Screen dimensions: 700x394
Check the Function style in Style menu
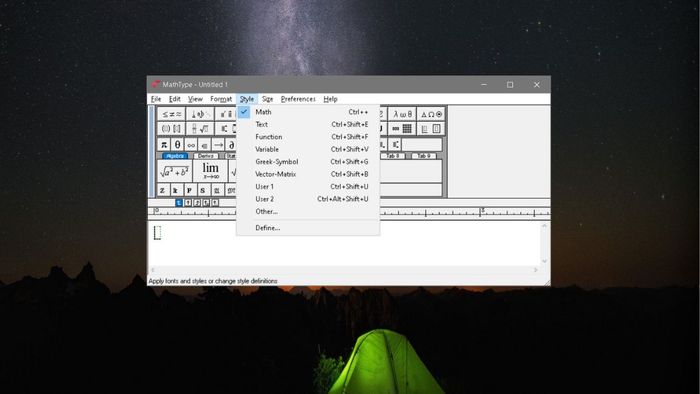(x=308, y=137)
